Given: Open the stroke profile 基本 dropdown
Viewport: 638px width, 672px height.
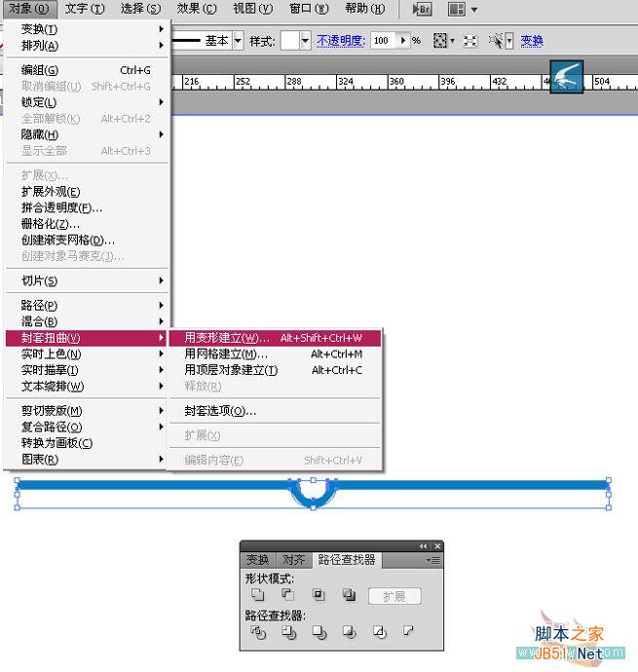Looking at the screenshot, I should pyautogui.click(x=238, y=41).
